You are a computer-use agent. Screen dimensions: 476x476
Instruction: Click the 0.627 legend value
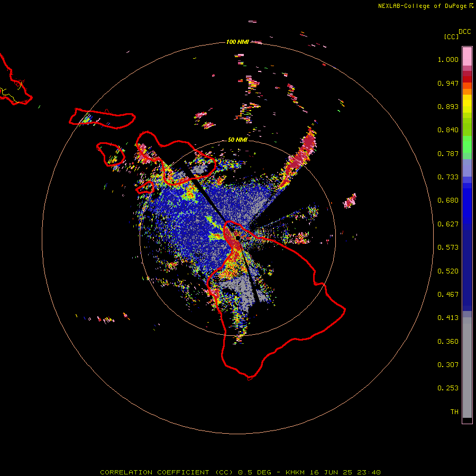point(448,224)
